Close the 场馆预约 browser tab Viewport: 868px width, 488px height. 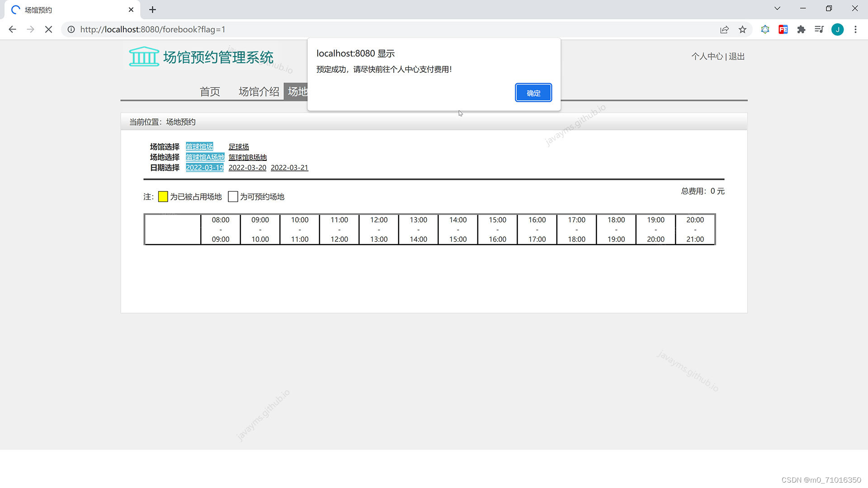pyautogui.click(x=131, y=9)
